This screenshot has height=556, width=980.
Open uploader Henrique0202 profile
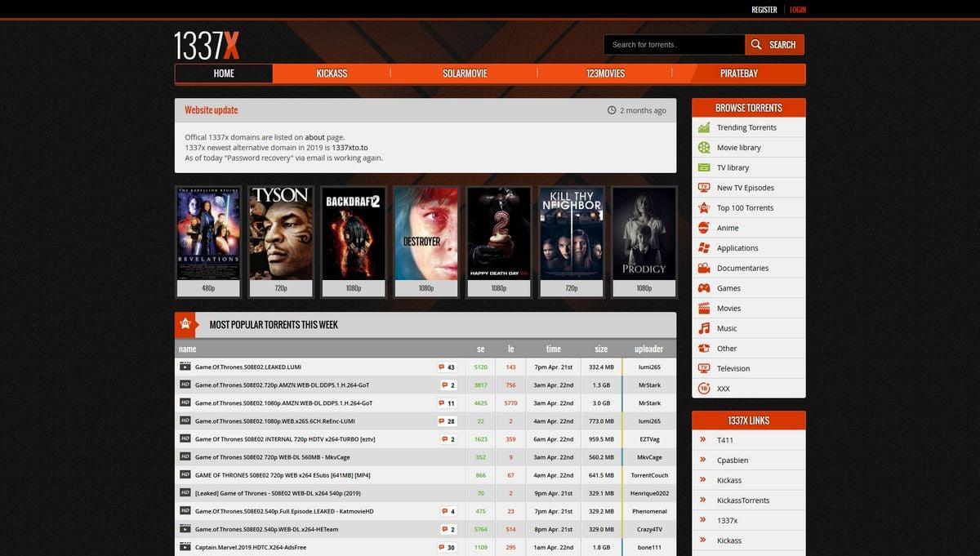pyautogui.click(x=649, y=493)
